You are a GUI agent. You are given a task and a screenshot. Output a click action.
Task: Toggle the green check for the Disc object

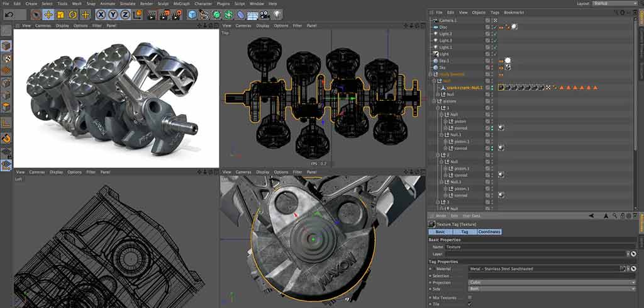coord(495,27)
